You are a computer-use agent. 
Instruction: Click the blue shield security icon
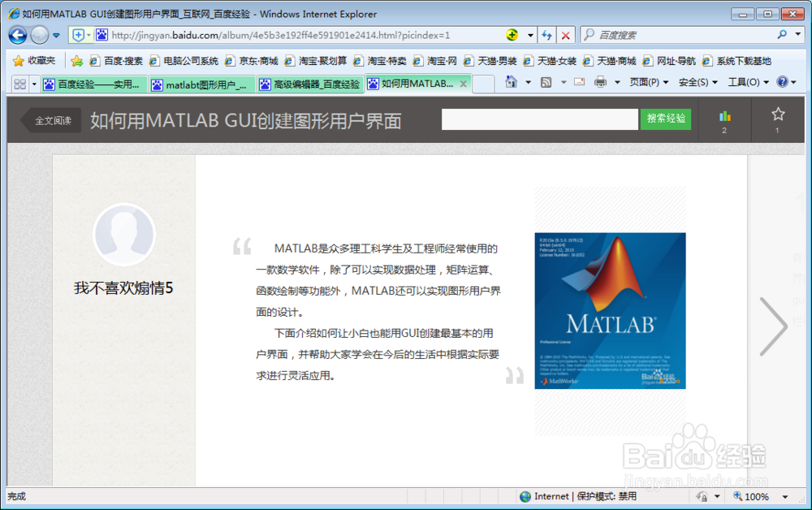click(x=78, y=35)
